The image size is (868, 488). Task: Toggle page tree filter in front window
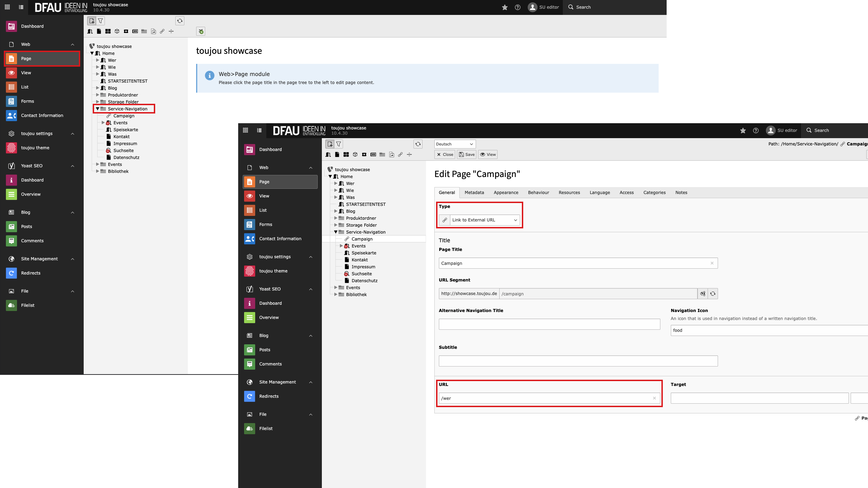point(339,144)
